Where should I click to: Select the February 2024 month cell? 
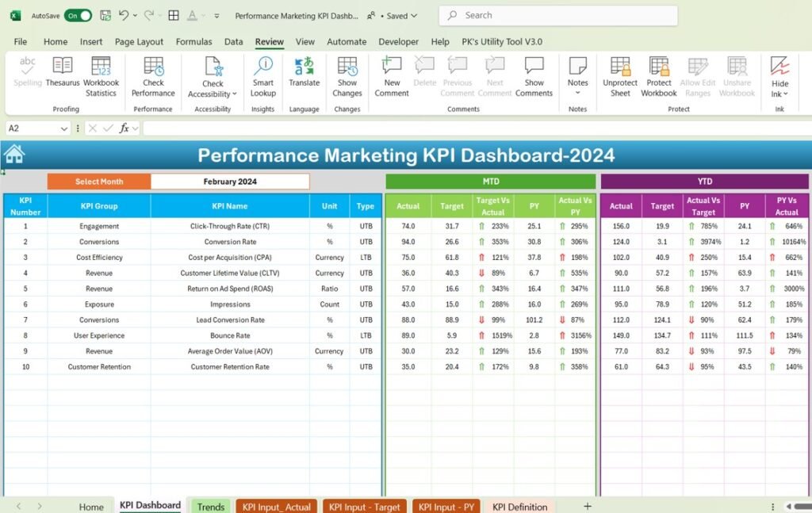(230, 182)
